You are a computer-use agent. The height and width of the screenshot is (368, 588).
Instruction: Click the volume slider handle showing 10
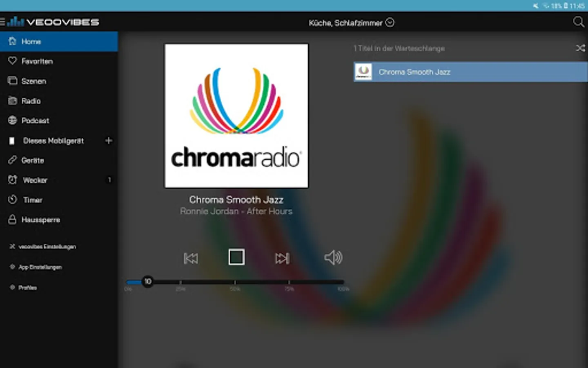[148, 281]
